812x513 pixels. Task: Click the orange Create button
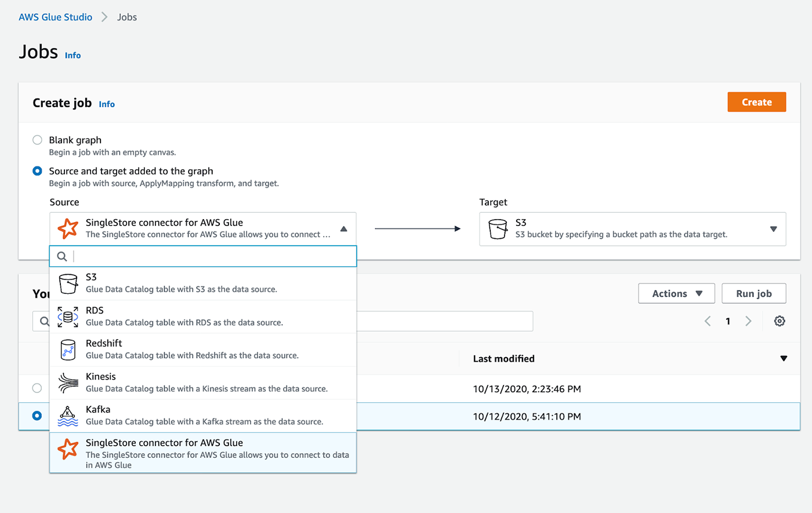coord(757,102)
